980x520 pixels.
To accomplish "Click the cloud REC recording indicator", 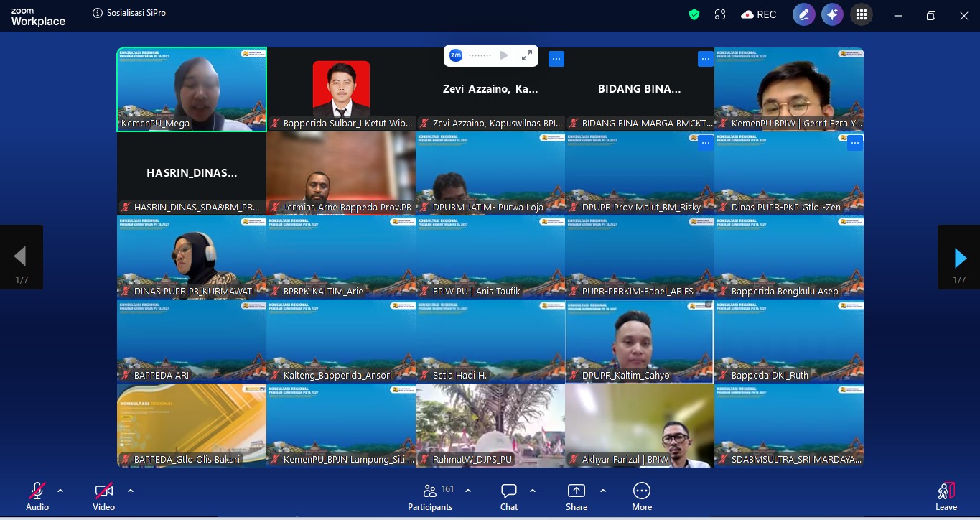I will (758, 14).
